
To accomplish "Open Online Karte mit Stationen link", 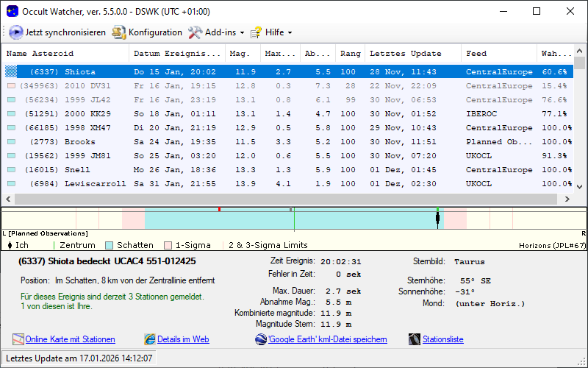I will coord(70,339).
